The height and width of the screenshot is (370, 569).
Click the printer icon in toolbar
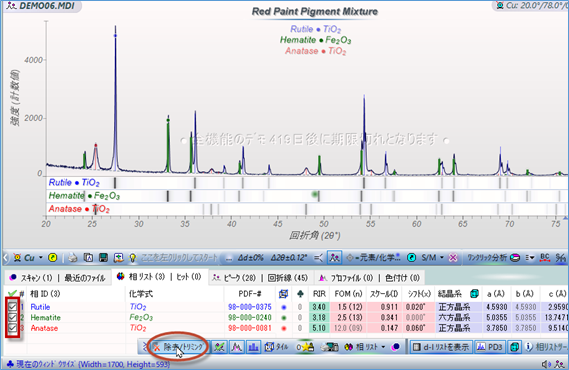click(x=73, y=258)
